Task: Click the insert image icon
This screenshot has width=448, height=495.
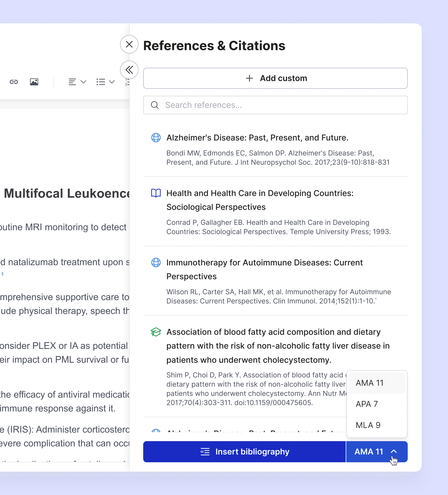Action: tap(34, 82)
